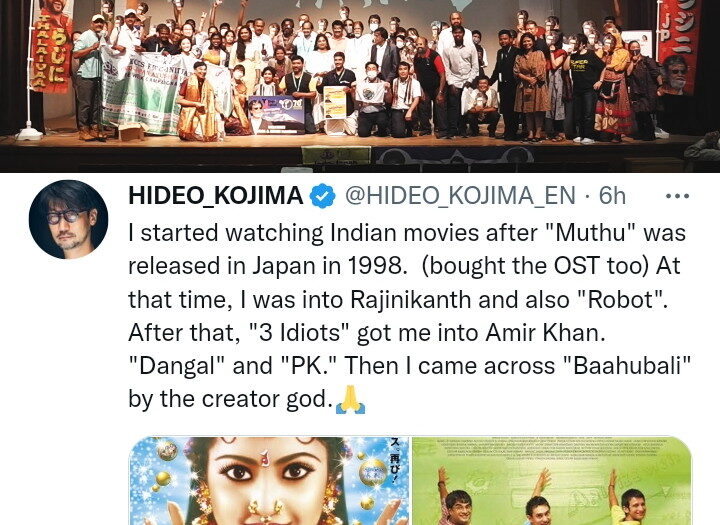Click the word Rajinikanth in tweet
Image resolution: width=720 pixels, height=525 pixels.
pyautogui.click(x=411, y=300)
